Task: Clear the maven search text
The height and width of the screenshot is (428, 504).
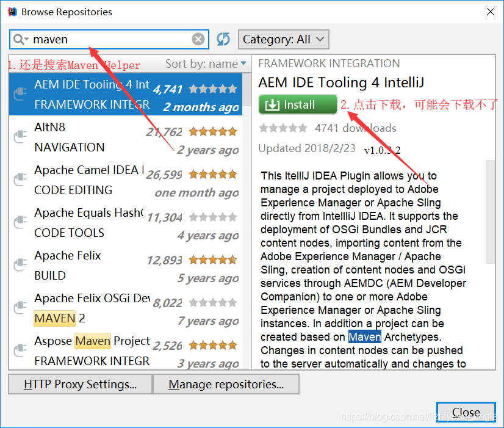Action: 198,39
